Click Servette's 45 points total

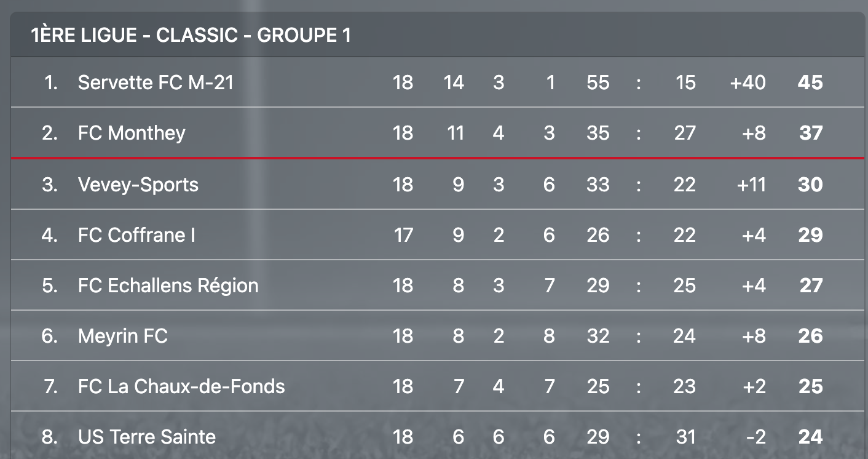(810, 82)
